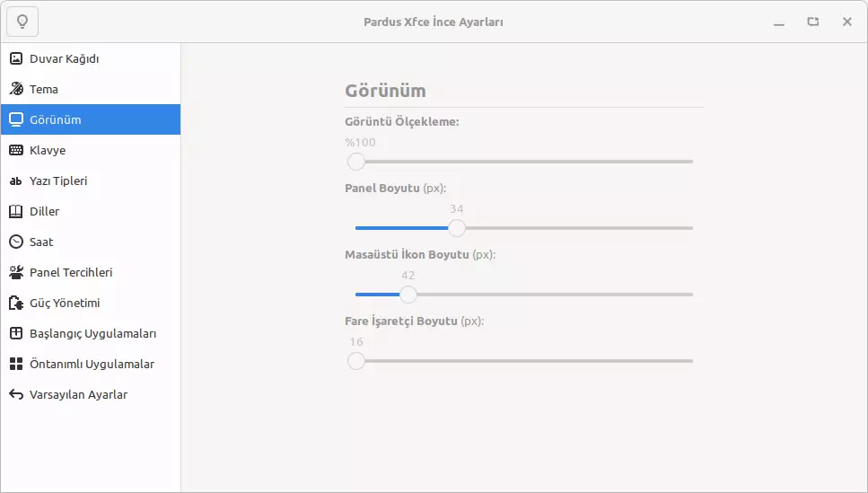This screenshot has height=493, width=868.
Task: Click the Fare İşaretçi Boyutu slider handle
Action: pos(356,361)
